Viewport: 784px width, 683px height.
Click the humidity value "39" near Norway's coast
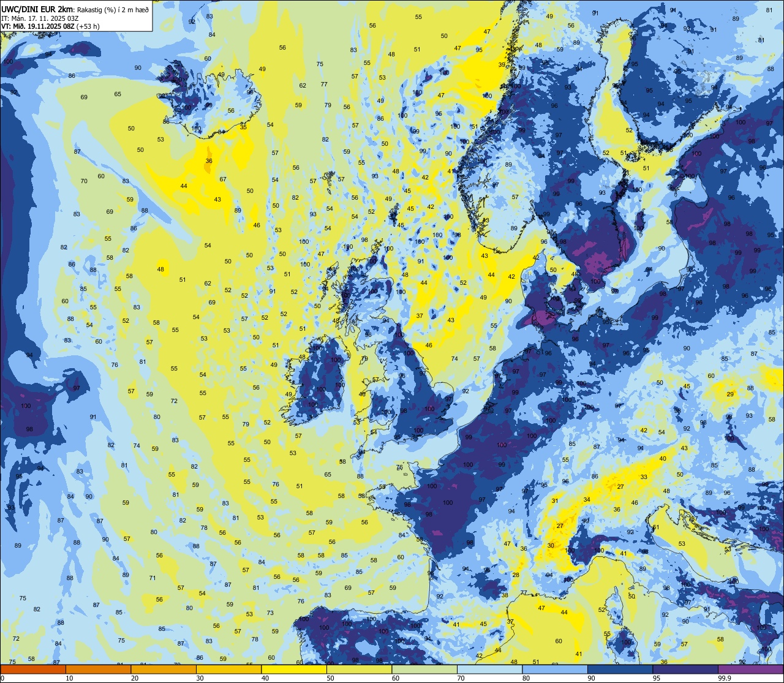pos(502,64)
